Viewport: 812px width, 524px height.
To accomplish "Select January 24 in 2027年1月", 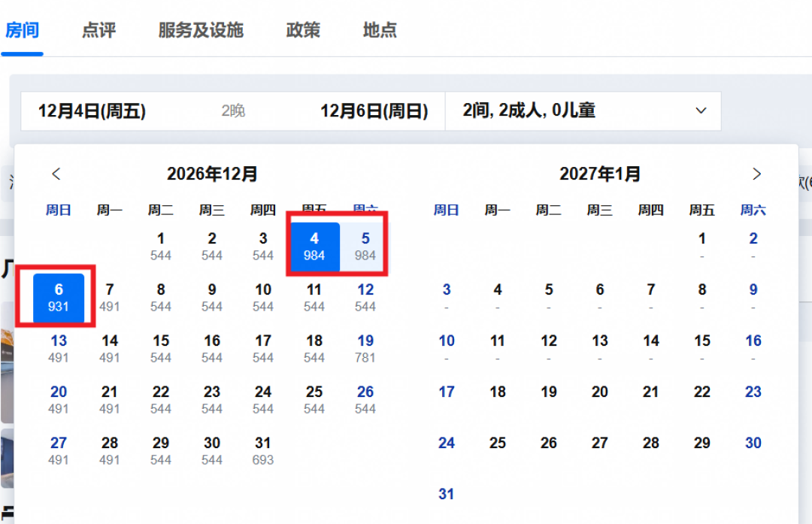I will [x=447, y=444].
